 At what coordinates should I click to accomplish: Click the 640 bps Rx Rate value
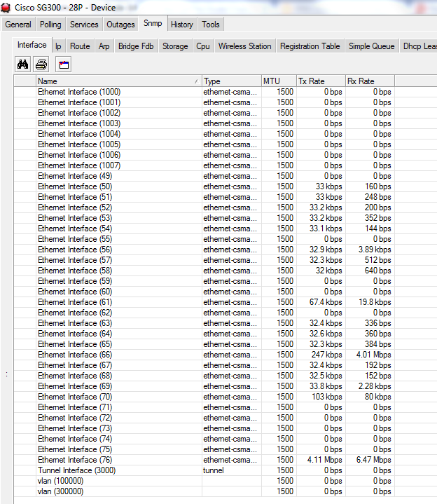point(378,271)
